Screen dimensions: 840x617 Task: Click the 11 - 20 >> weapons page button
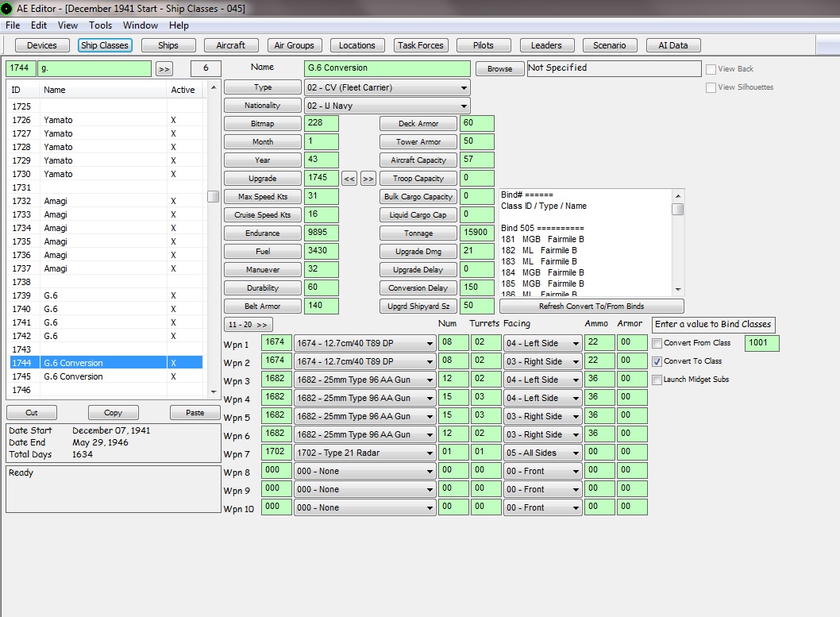point(248,325)
